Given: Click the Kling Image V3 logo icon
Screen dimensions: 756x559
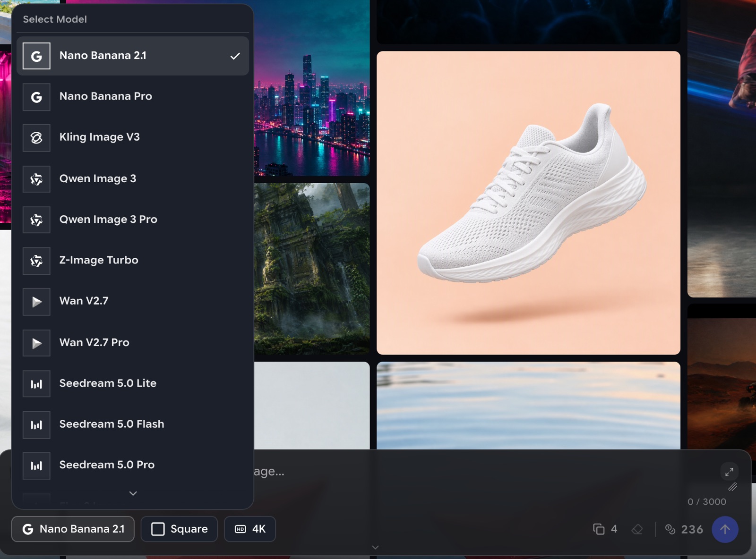Looking at the screenshot, I should (36, 138).
